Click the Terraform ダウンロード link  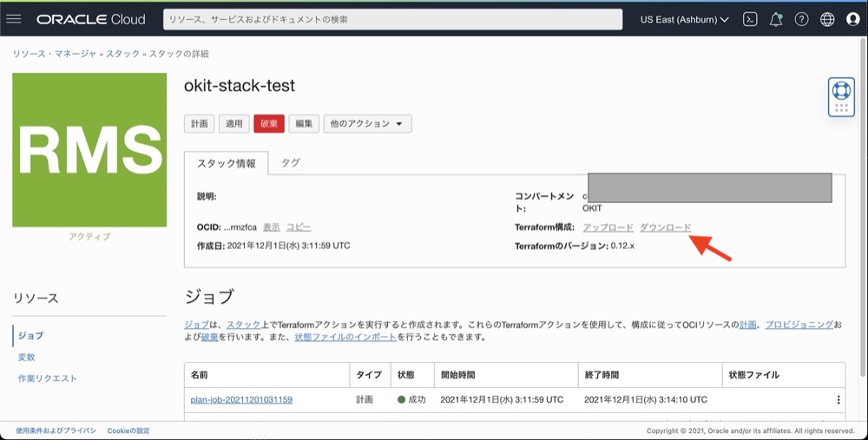pos(666,227)
